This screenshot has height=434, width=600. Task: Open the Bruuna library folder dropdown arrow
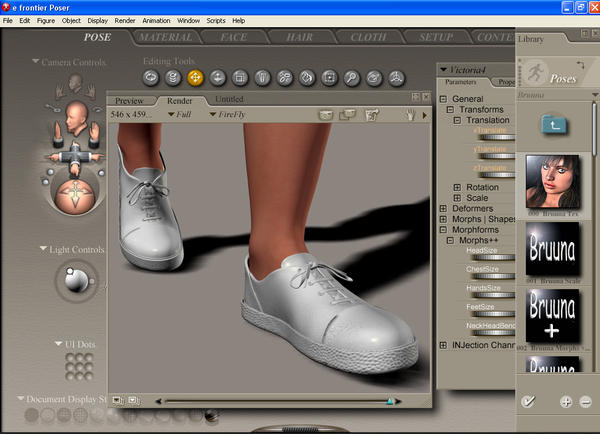595,95
